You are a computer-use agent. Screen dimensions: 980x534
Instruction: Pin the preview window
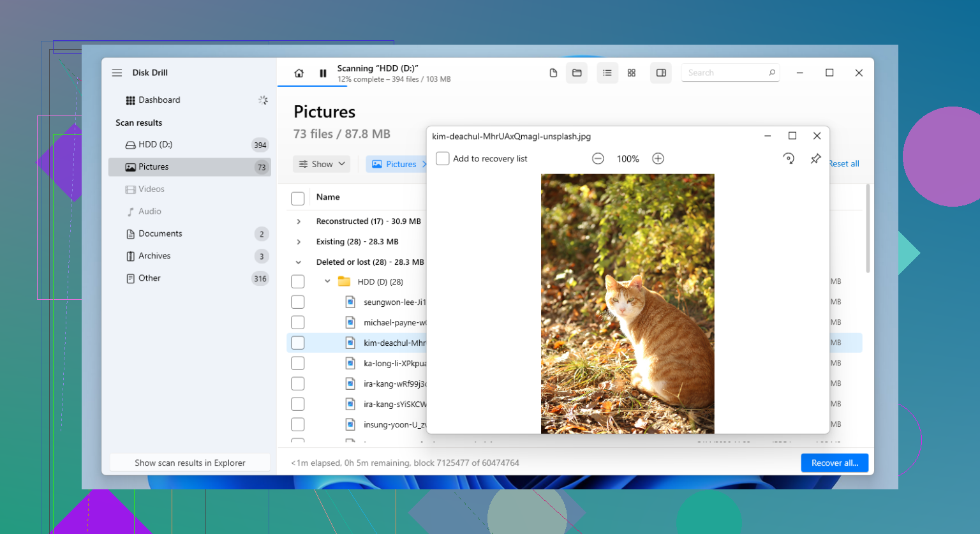pos(815,159)
